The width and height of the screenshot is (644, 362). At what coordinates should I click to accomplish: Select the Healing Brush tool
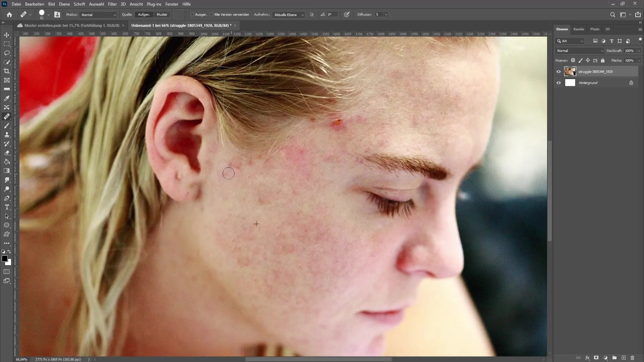click(x=6, y=116)
